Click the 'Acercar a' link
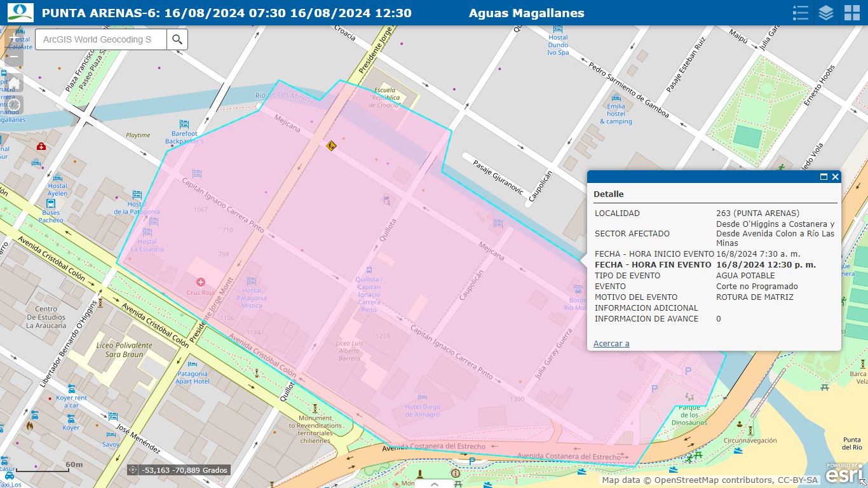This screenshot has width=868, height=488. point(611,344)
